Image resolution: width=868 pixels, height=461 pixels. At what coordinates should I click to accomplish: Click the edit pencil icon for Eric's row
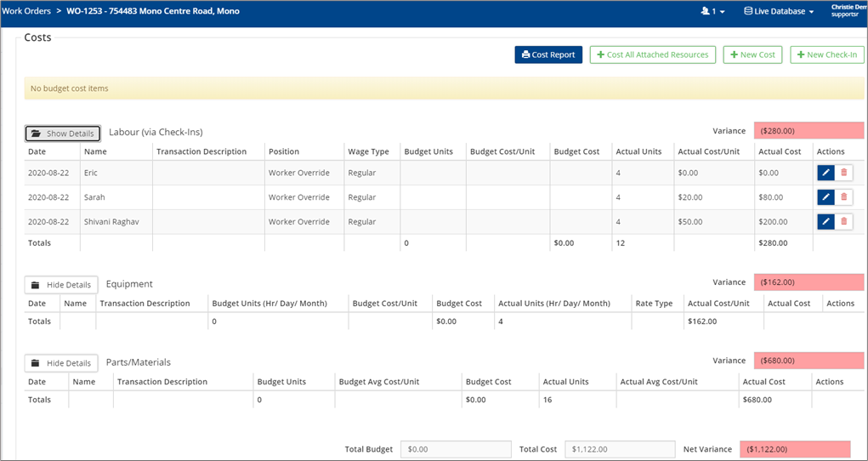tap(825, 173)
